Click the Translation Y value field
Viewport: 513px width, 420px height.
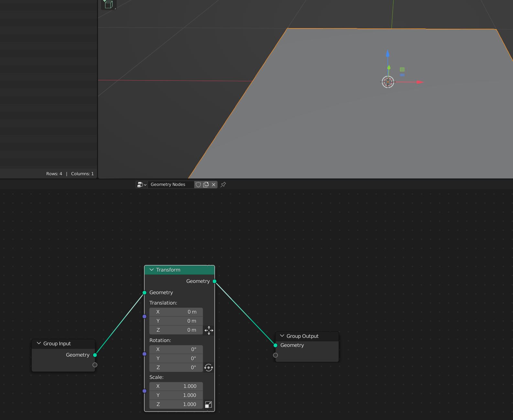coord(176,321)
